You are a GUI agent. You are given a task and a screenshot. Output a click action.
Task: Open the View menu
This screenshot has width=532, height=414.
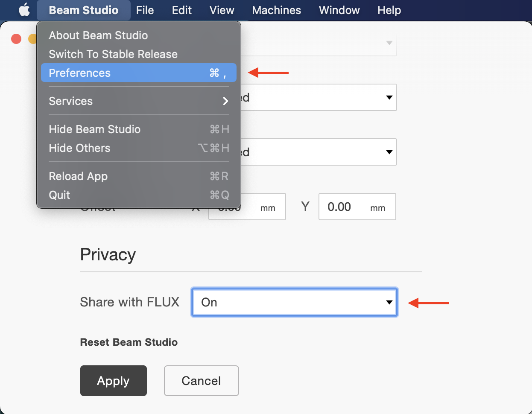click(222, 10)
